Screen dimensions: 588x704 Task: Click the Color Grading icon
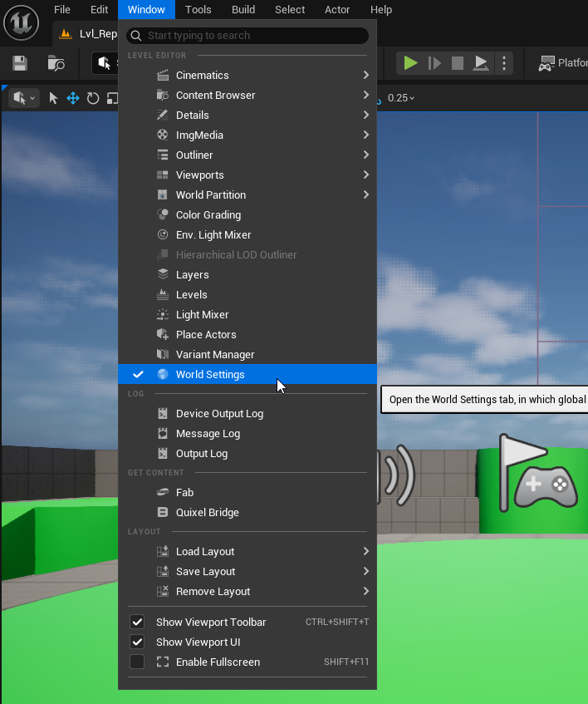click(x=162, y=214)
